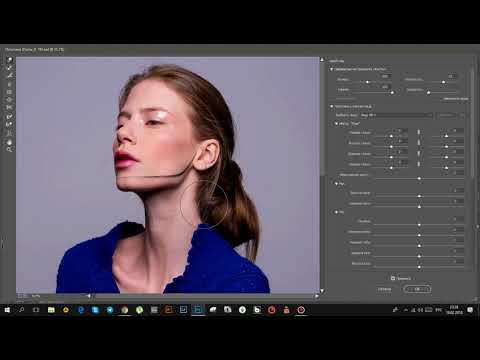This screenshot has width=480, height=360.
Task: Collapse the Nose section
Action: click(x=336, y=184)
